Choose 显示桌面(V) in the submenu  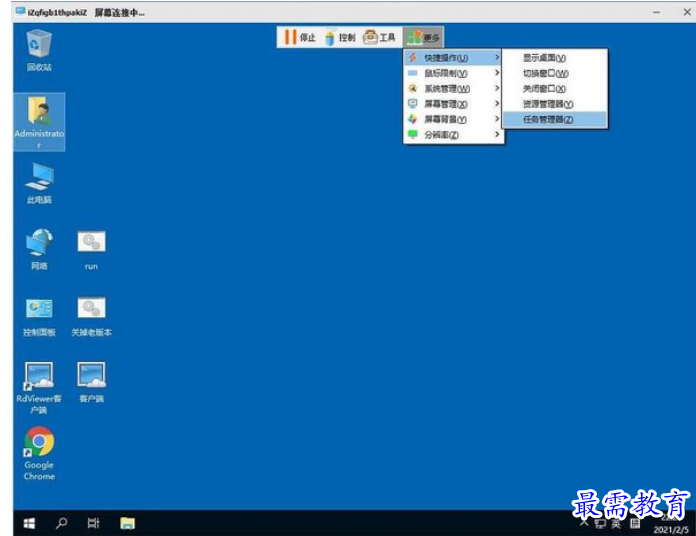555,58
